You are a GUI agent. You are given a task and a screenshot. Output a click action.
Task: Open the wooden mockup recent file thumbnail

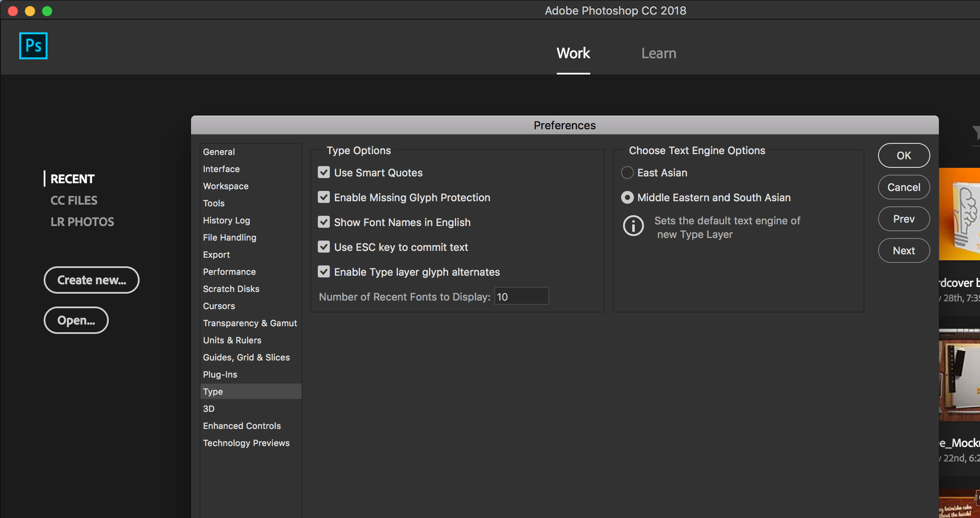pos(959,375)
